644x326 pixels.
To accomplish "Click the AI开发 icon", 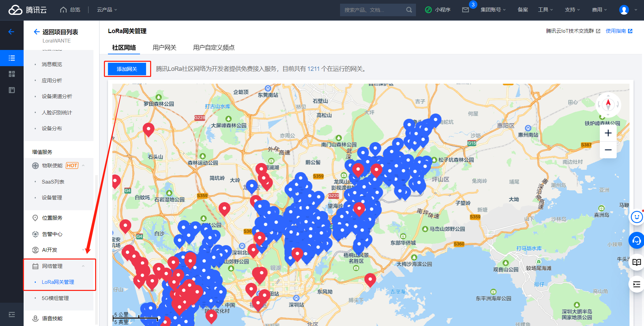I will (35, 250).
